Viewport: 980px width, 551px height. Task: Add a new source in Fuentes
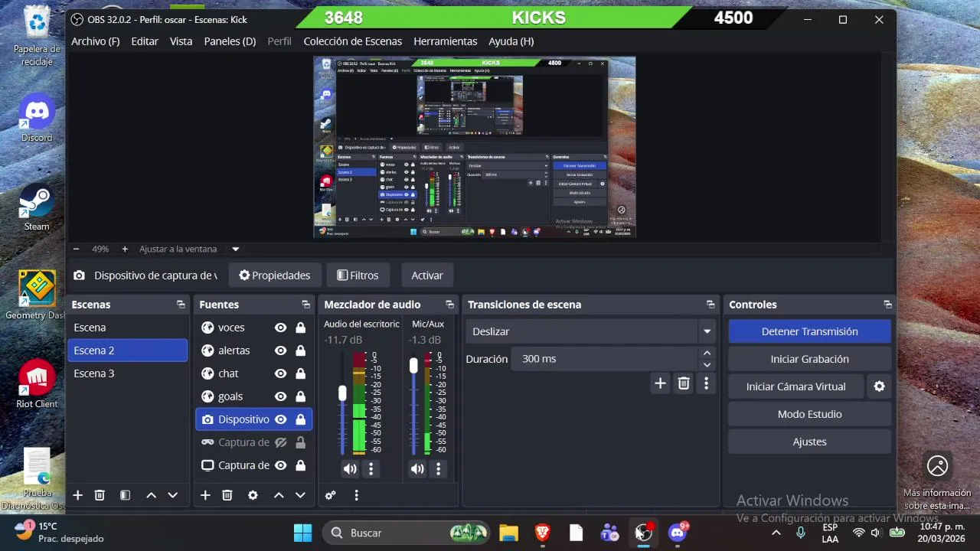[x=205, y=495]
